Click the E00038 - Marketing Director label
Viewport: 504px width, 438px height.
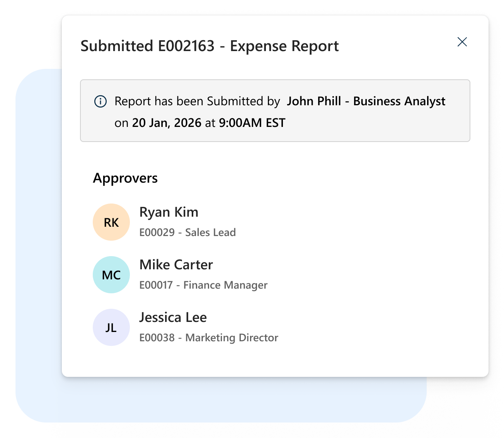point(209,337)
